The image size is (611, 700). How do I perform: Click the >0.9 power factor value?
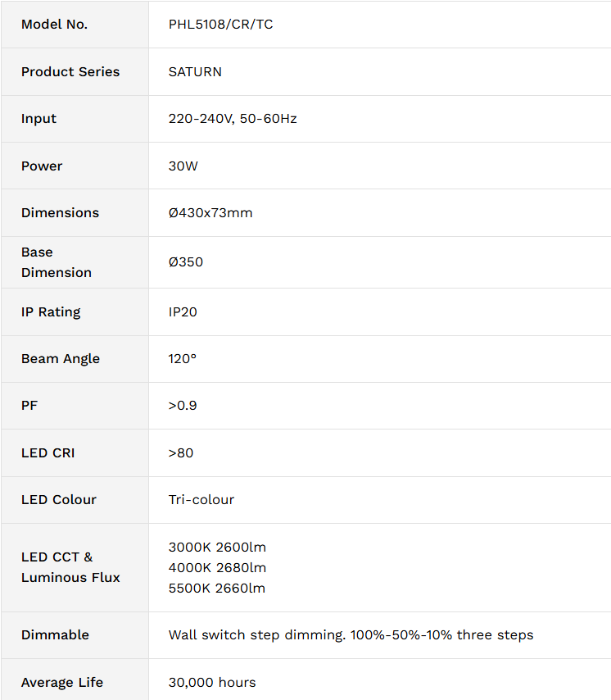[183, 406]
